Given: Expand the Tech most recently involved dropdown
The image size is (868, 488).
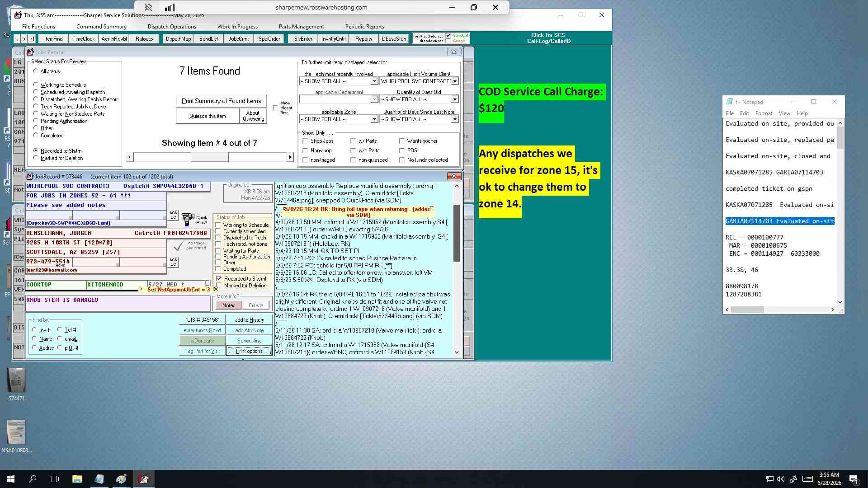Looking at the screenshot, I should pos(374,81).
